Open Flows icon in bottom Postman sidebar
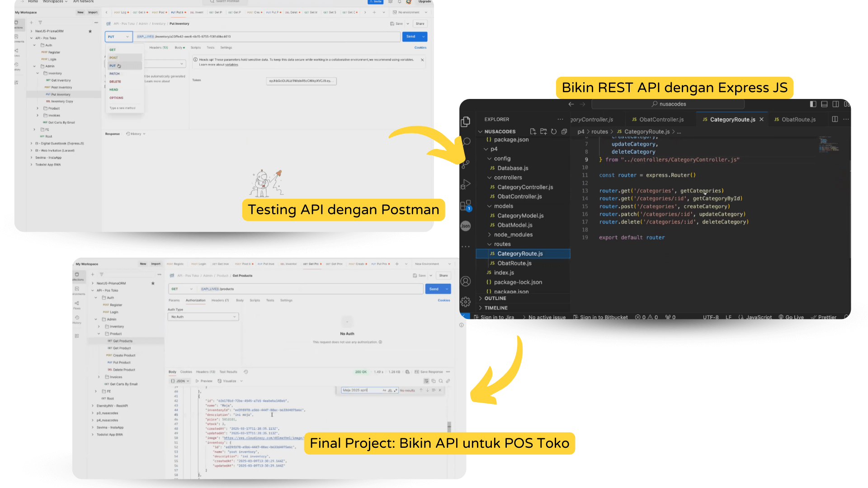This screenshot has width=868, height=488. coord(77,305)
